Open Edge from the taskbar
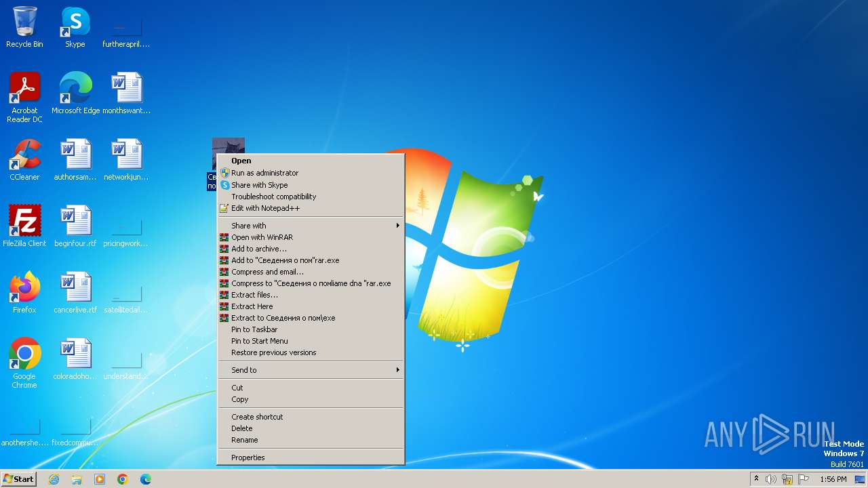Viewport: 868px width, 488px height. click(x=146, y=479)
